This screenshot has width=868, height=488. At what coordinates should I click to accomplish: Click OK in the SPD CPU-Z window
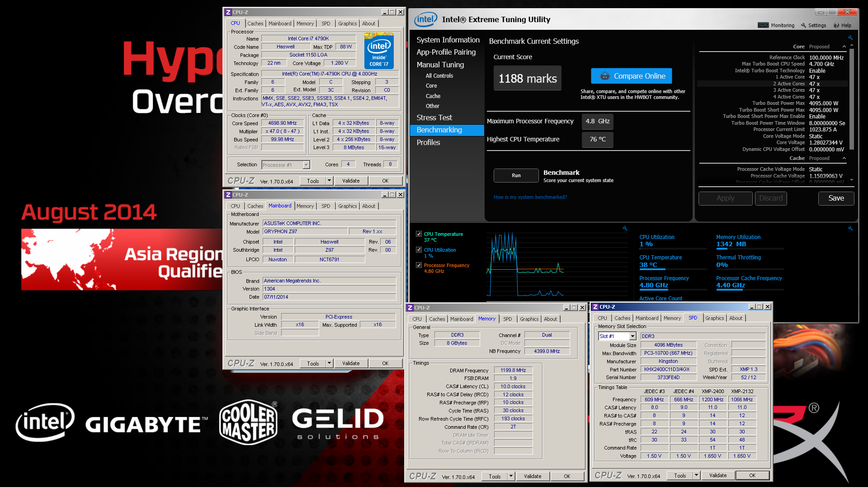click(x=752, y=475)
